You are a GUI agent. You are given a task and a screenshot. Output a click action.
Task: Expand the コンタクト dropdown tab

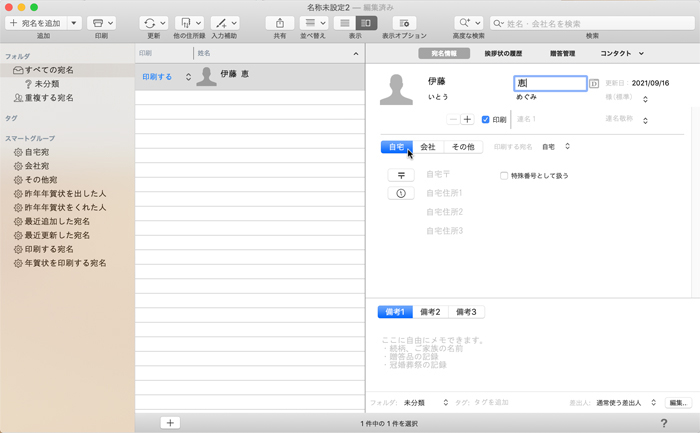tap(621, 53)
